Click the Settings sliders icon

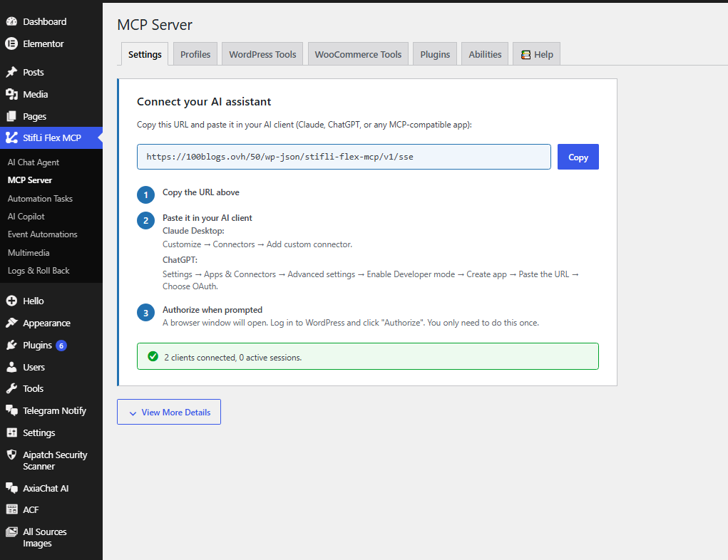click(11, 432)
